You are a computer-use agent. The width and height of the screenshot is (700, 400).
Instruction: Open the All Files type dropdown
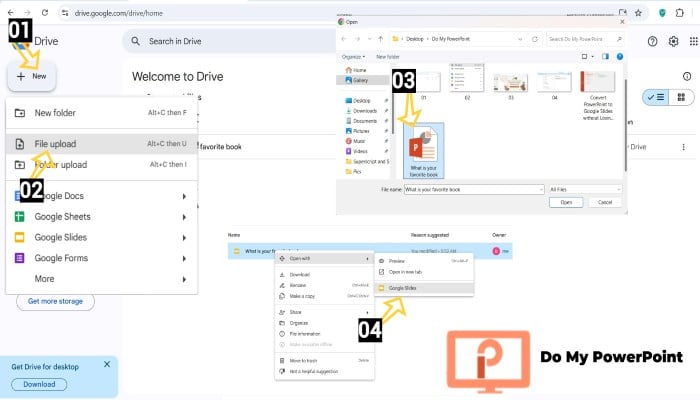pyautogui.click(x=584, y=188)
